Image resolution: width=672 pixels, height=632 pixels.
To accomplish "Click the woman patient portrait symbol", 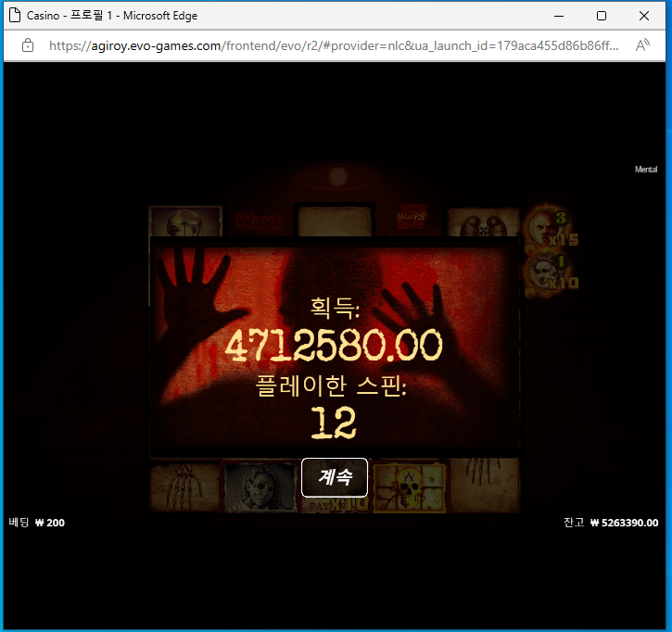I will point(260,487).
